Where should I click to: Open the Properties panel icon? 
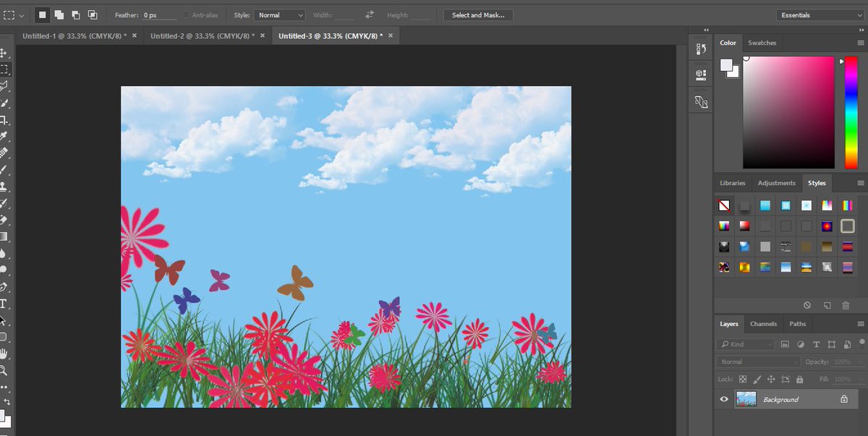click(700, 74)
